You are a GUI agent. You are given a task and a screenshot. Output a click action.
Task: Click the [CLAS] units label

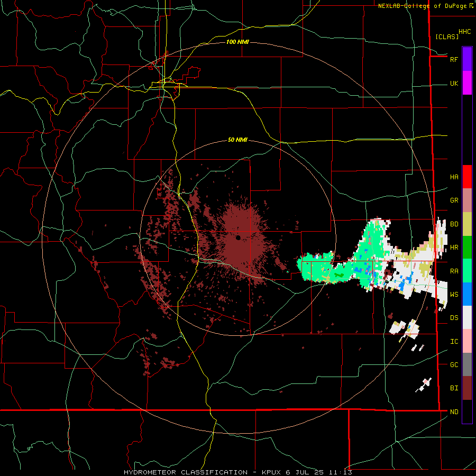point(447,36)
